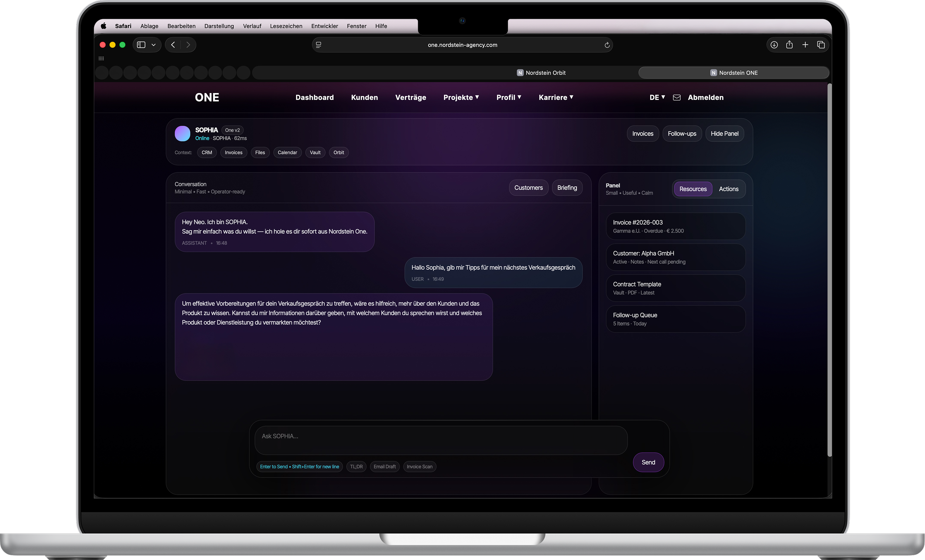This screenshot has height=560, width=925.
Task: Hide the side panel
Action: pyautogui.click(x=724, y=133)
